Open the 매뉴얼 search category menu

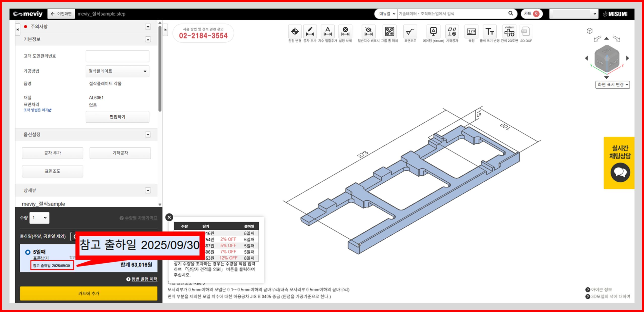(387, 14)
